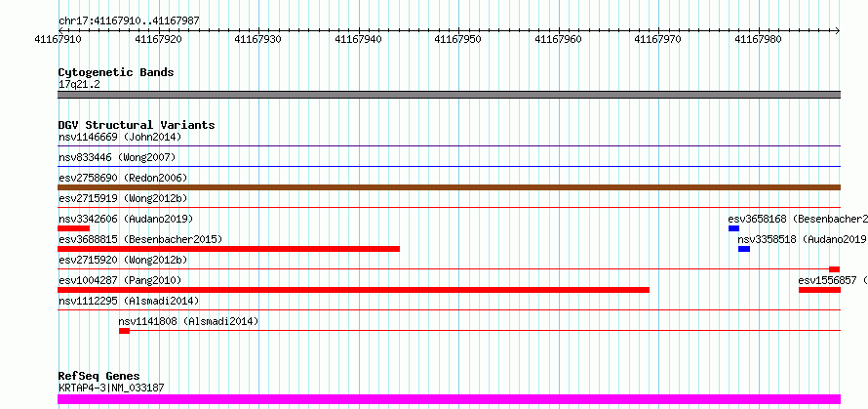The image size is (868, 409).
Task: Open the nsv1146669 (John2014) variant label
Action: [120, 137]
